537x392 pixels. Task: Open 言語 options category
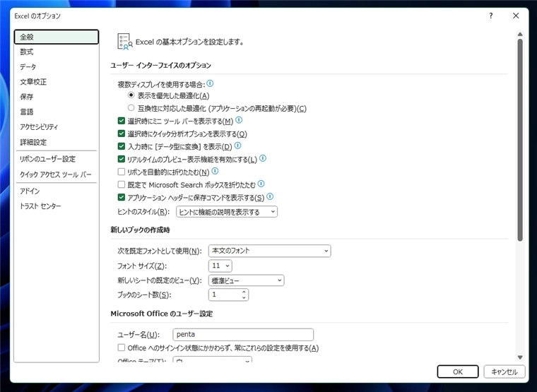pyautogui.click(x=57, y=112)
